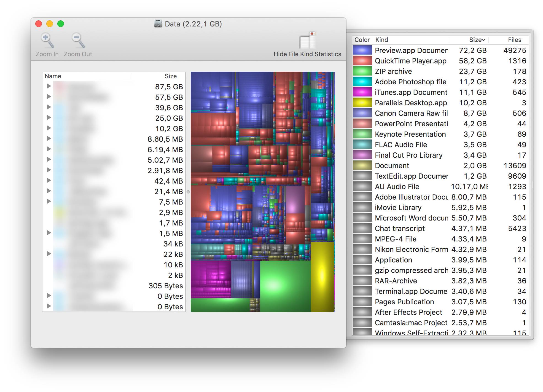The height and width of the screenshot is (392, 543).
Task: Select the Chat transcript row
Action: (x=440, y=228)
